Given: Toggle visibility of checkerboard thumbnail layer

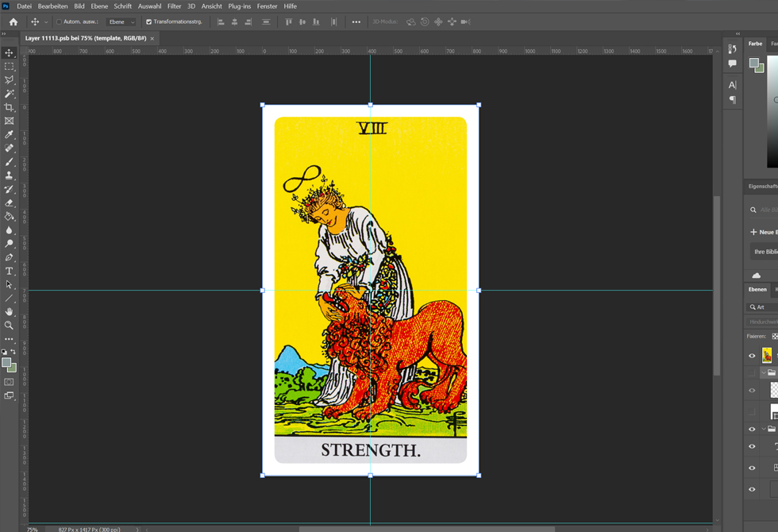Looking at the screenshot, I should coord(752,391).
